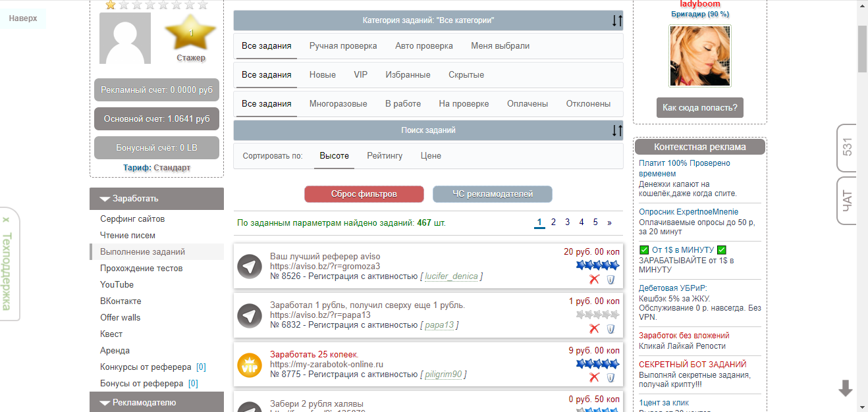The height and width of the screenshot is (412, 868).
Task: Click the Как сюда попасть? button
Action: 700,108
